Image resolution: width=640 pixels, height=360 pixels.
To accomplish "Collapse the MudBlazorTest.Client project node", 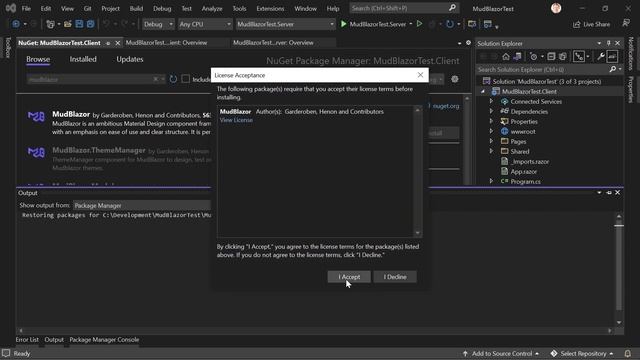I will pos(483,91).
